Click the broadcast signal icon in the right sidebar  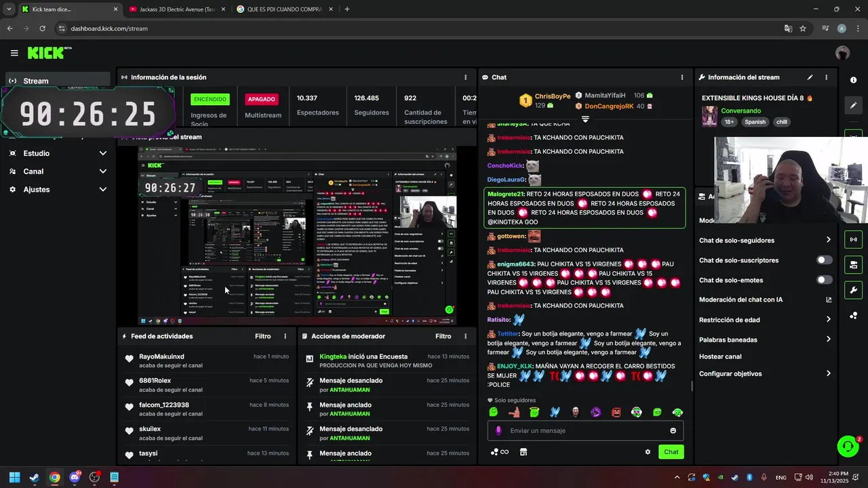pos(853,239)
